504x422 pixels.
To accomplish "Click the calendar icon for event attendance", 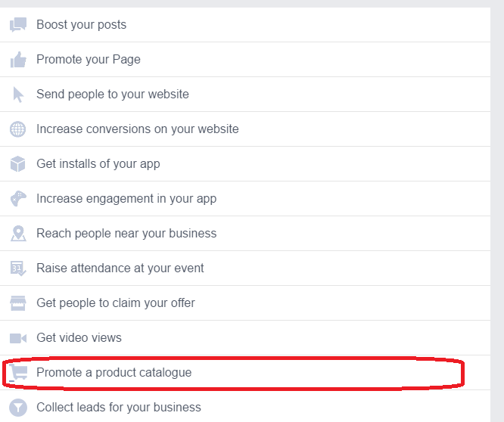I will coord(18,268).
